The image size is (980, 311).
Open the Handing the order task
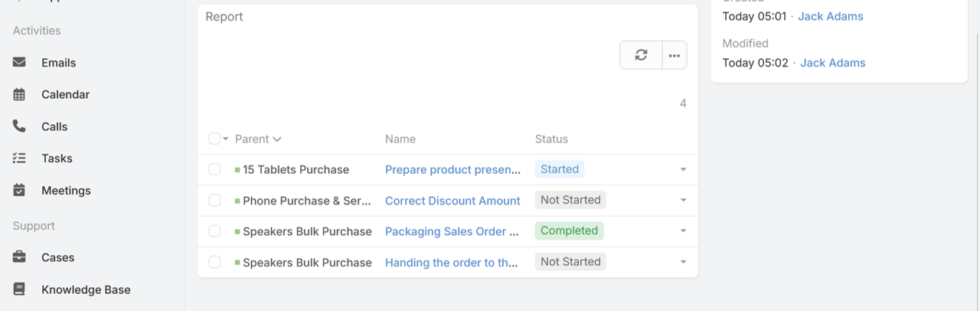pyautogui.click(x=452, y=262)
